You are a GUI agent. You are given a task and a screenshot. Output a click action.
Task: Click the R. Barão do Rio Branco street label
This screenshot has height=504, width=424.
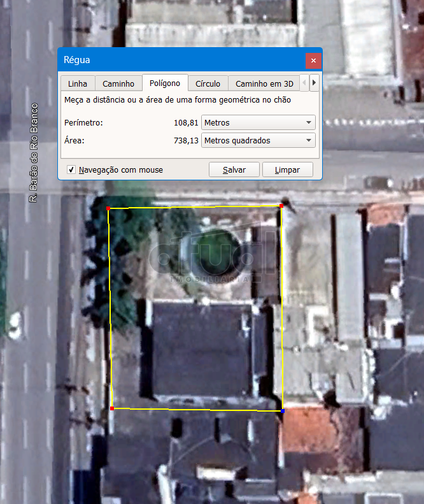point(34,153)
